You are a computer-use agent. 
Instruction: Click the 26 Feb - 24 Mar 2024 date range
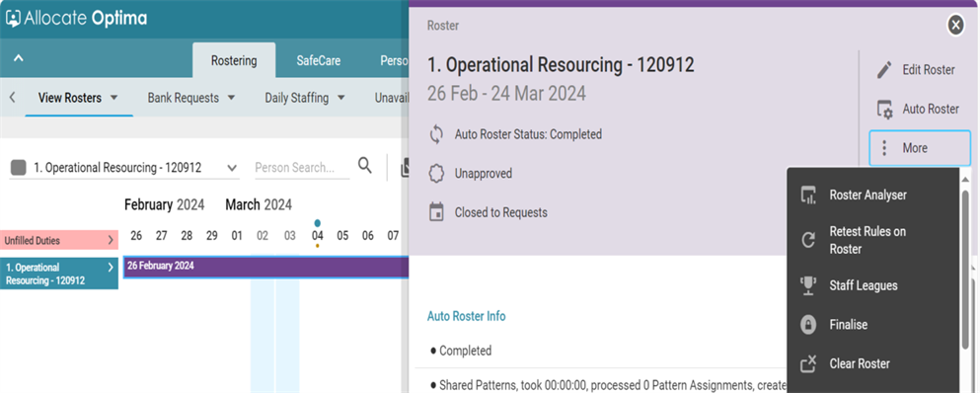506,94
